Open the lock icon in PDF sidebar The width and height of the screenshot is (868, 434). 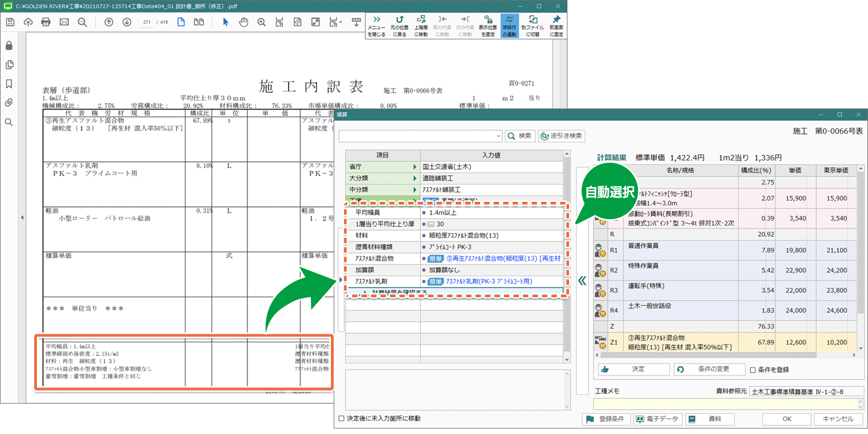click(9, 46)
